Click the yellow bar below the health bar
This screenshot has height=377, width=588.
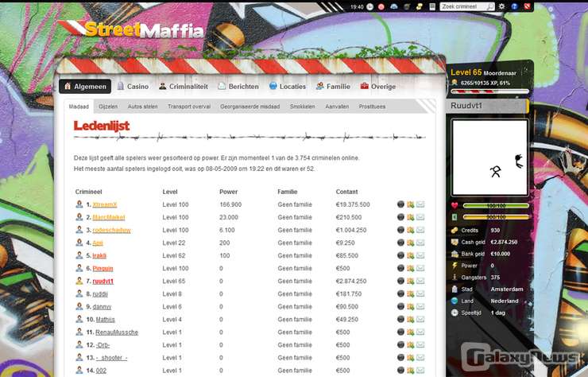click(x=496, y=217)
